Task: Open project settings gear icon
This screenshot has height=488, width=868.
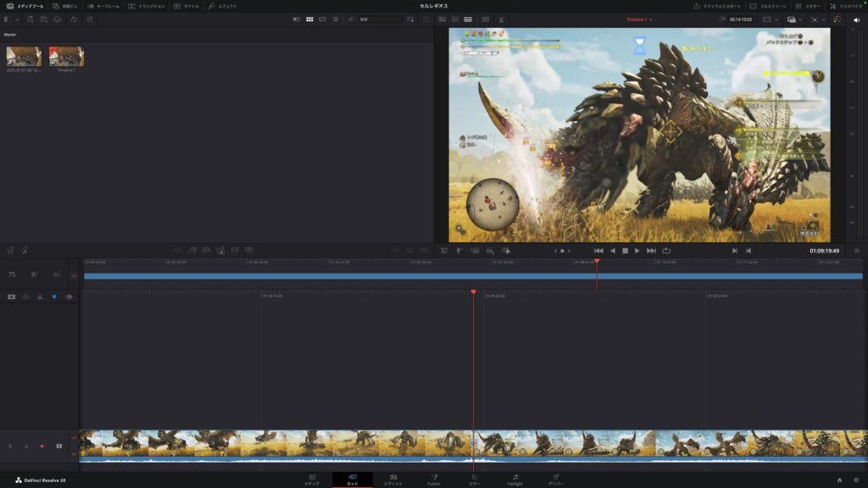Action: 856,480
